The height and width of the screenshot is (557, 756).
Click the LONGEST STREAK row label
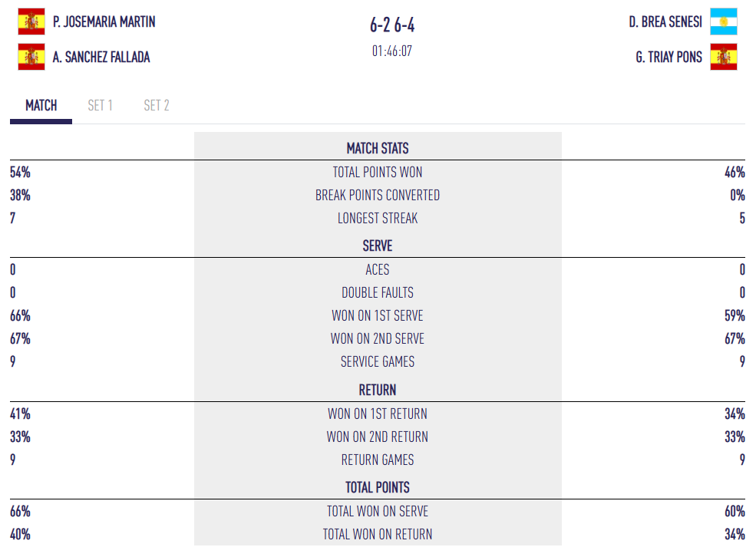point(378,219)
